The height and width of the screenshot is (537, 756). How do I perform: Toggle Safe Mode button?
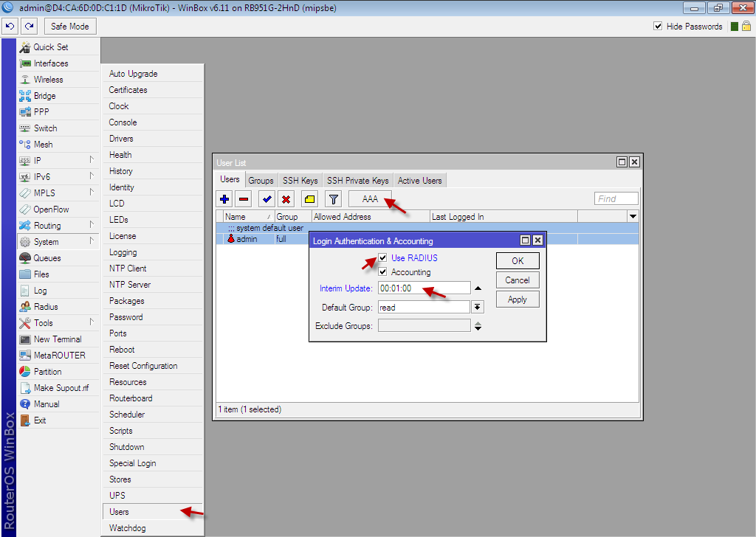click(x=70, y=27)
